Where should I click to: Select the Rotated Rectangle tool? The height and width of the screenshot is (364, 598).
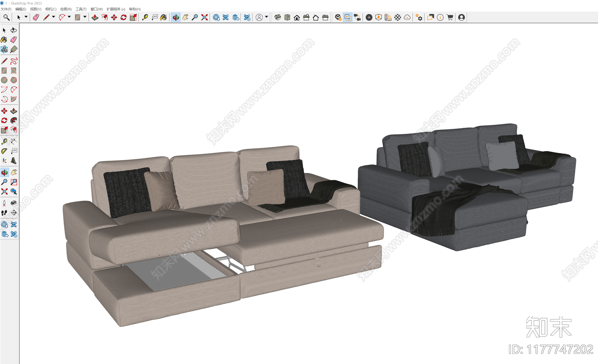pos(13,71)
